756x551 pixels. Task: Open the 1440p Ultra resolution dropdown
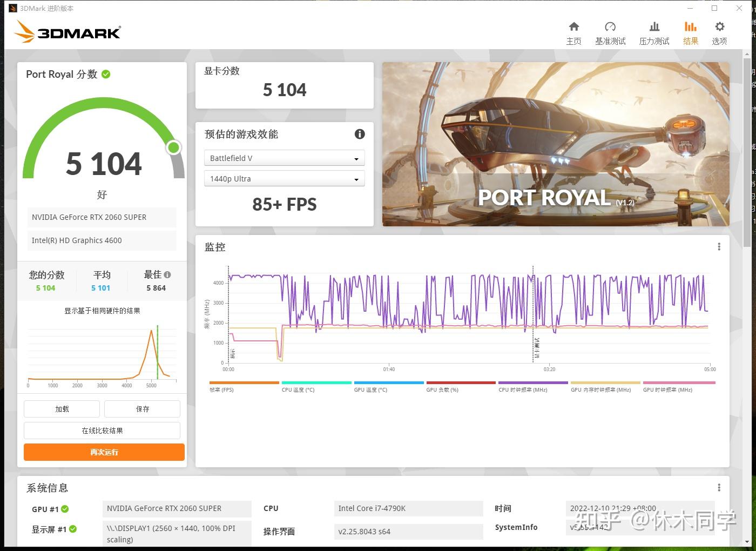[x=285, y=179]
